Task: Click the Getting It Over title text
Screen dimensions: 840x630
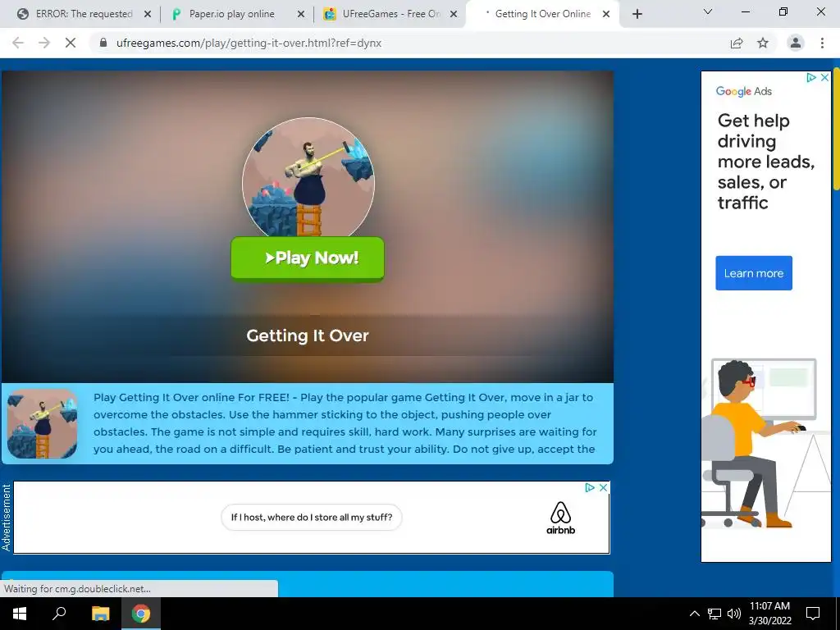Action: tap(308, 336)
